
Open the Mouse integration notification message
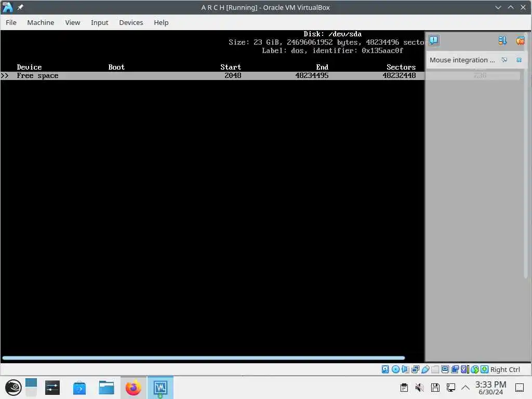coord(462,60)
